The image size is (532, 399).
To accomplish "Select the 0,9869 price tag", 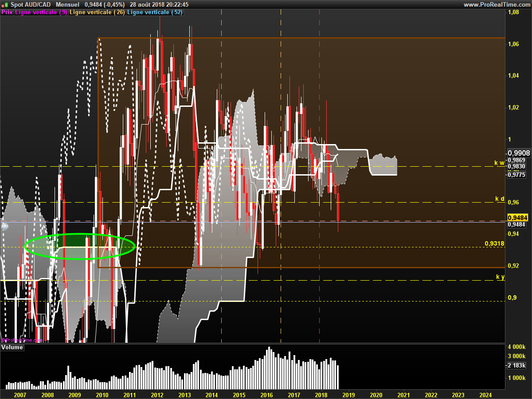I will coord(516,160).
